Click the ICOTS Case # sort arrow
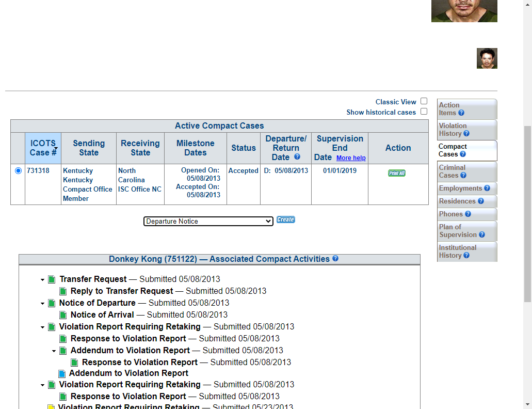The height and width of the screenshot is (409, 532). pos(56,149)
